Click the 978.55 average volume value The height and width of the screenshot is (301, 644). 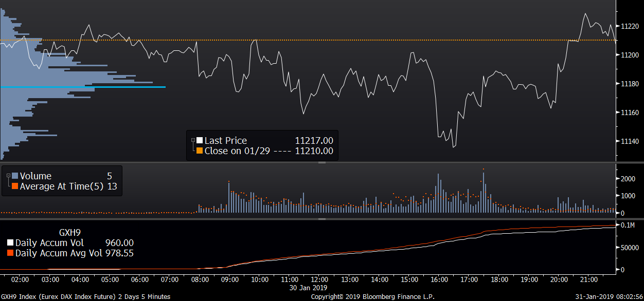point(119,253)
